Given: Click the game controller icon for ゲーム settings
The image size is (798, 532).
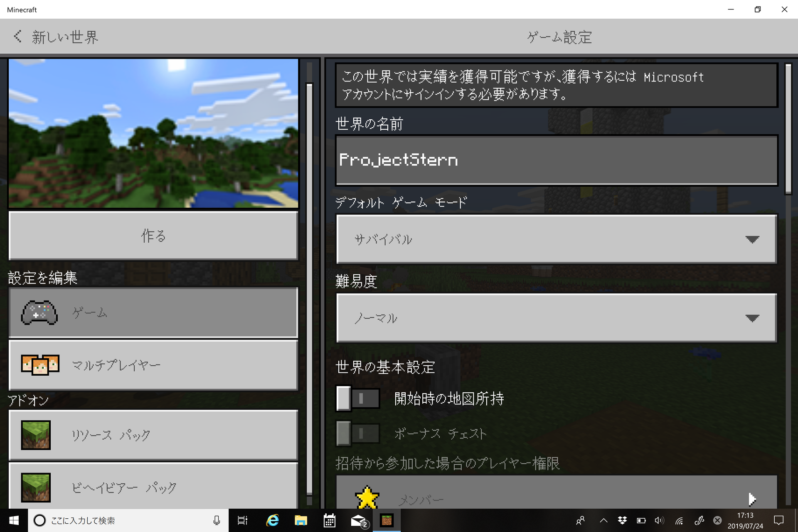Looking at the screenshot, I should 39,312.
